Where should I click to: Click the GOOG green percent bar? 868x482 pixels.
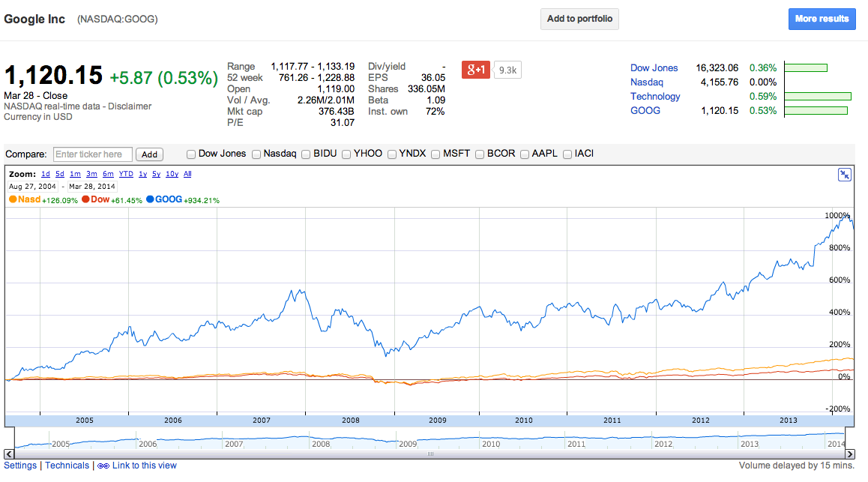click(816, 111)
